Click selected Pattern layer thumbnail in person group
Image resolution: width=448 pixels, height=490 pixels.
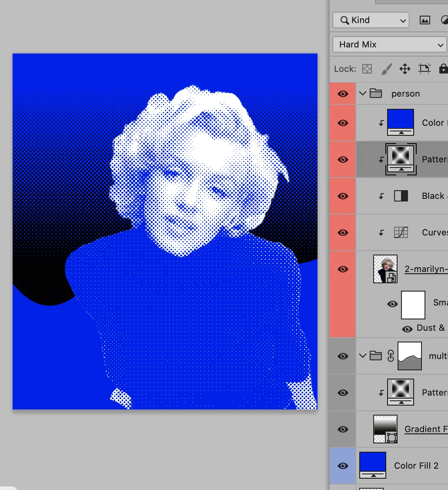coord(401,159)
